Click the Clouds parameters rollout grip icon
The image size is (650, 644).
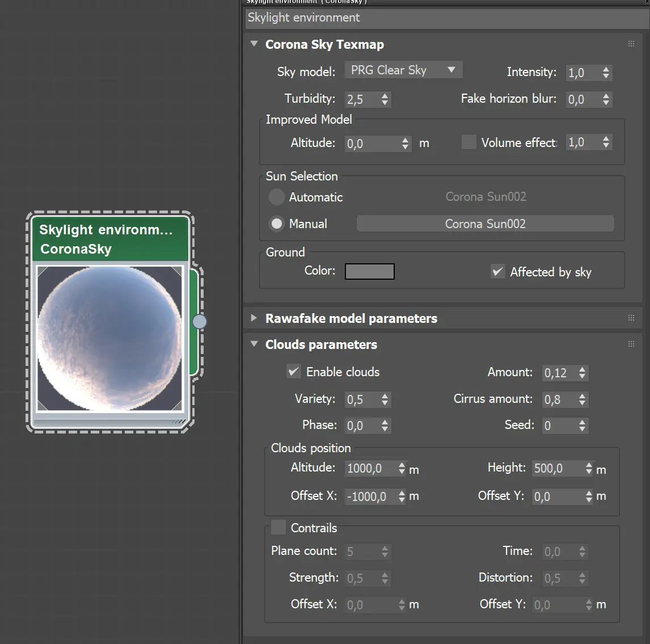(631, 344)
